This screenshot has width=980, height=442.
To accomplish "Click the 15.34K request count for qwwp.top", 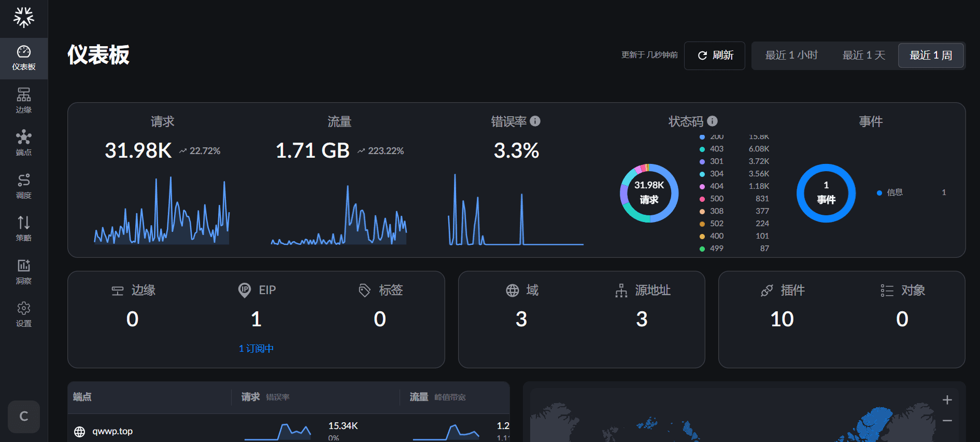I will tap(343, 426).
